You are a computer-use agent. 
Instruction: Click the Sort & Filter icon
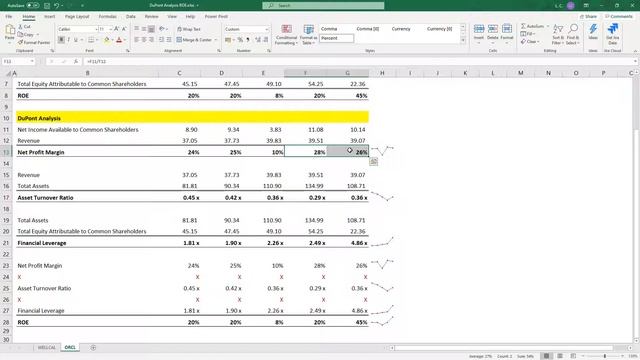[x=558, y=29]
